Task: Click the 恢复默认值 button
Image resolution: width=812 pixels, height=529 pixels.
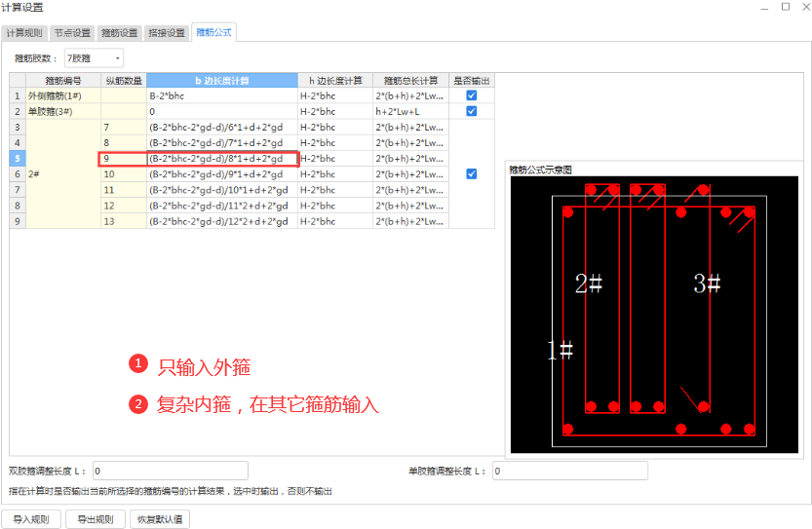Action: (x=160, y=519)
